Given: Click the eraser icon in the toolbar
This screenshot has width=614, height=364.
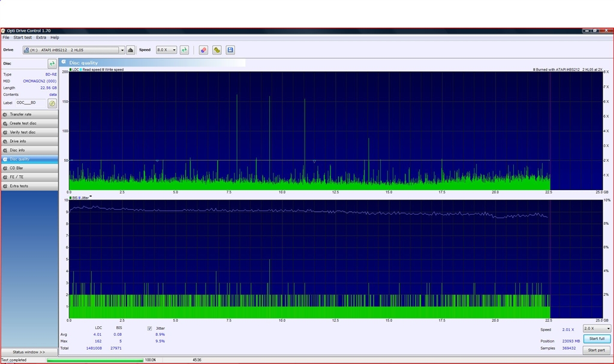Looking at the screenshot, I should (x=203, y=50).
